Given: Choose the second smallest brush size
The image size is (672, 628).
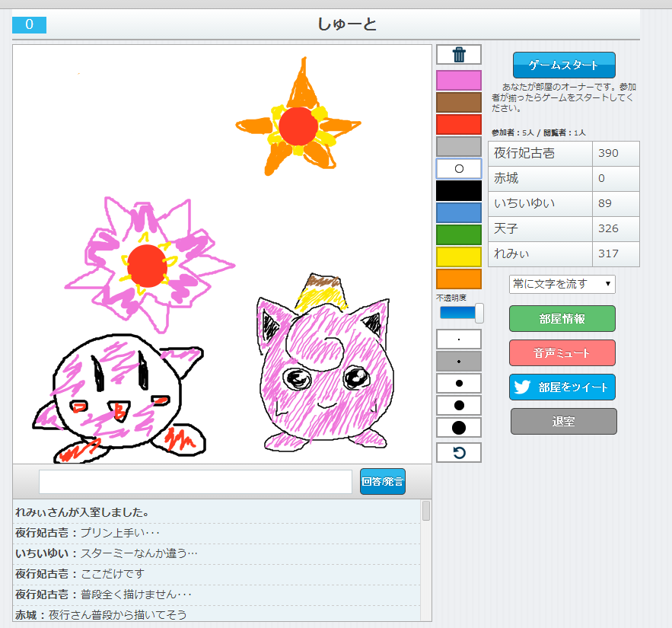Looking at the screenshot, I should pyautogui.click(x=459, y=362).
